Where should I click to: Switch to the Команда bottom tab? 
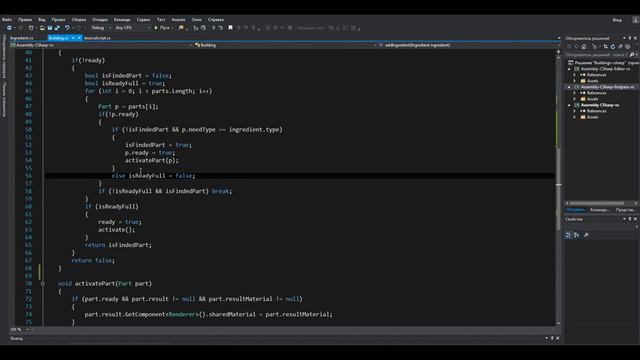coord(600,210)
